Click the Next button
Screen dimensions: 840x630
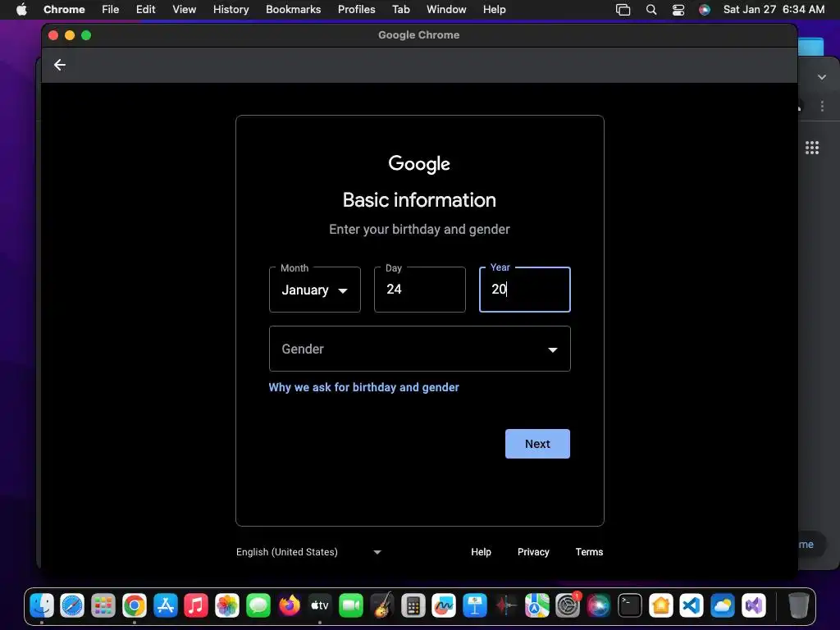[537, 444]
